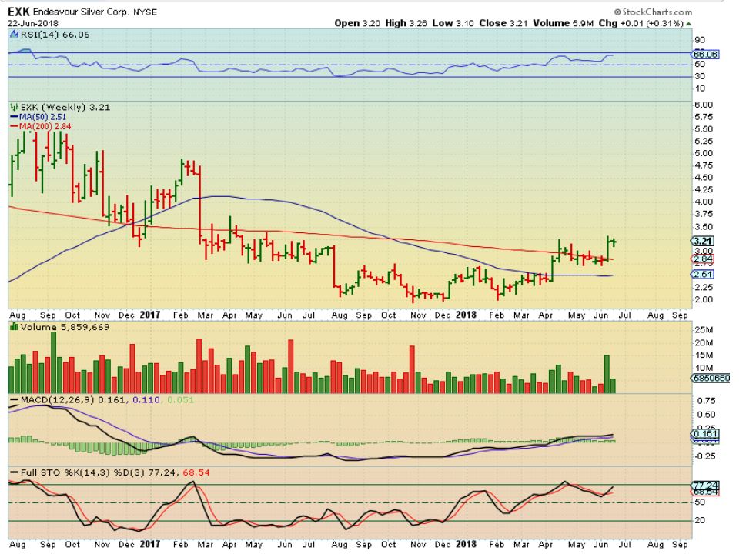Click the RSI(14) 66.06 legend text
The width and height of the screenshot is (756, 554).
pos(55,35)
